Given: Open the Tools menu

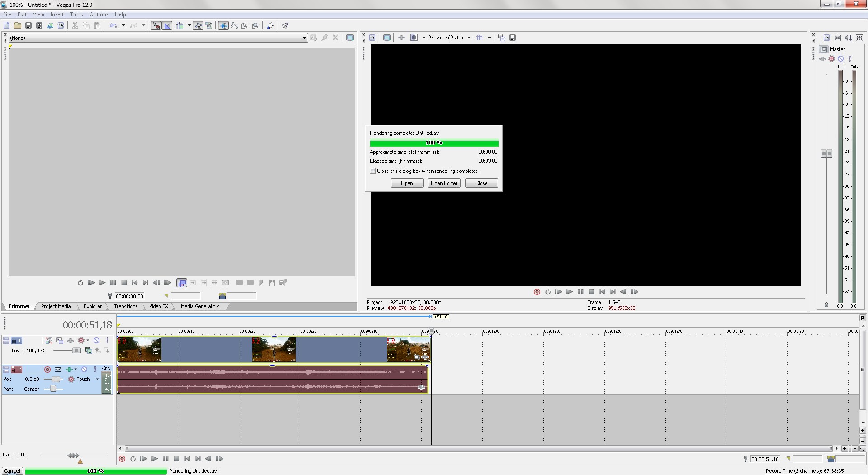Looking at the screenshot, I should [x=76, y=14].
